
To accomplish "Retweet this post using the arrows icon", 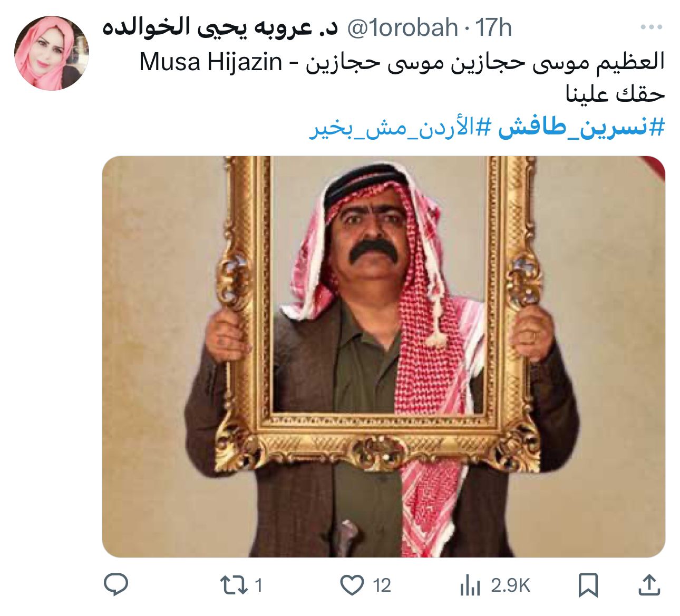I will (233, 585).
